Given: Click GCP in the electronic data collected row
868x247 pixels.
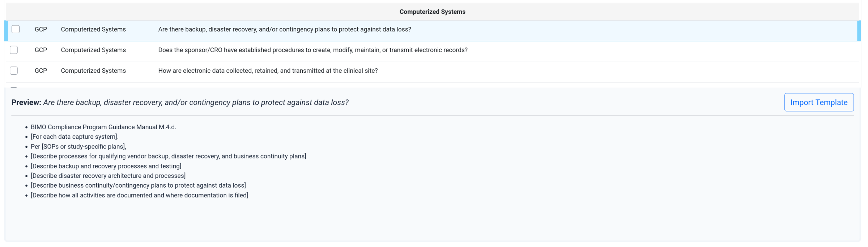Looking at the screenshot, I should pos(41,71).
